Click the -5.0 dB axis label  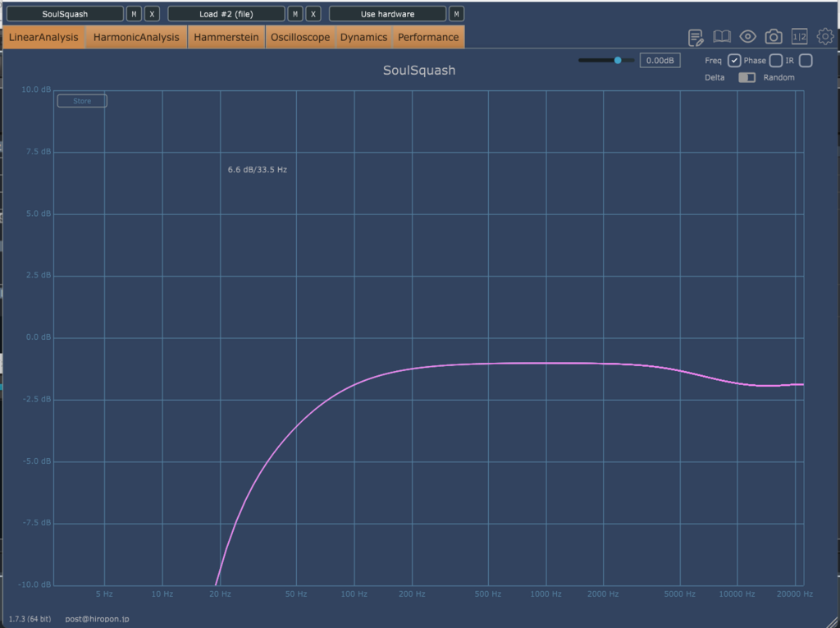tap(38, 461)
